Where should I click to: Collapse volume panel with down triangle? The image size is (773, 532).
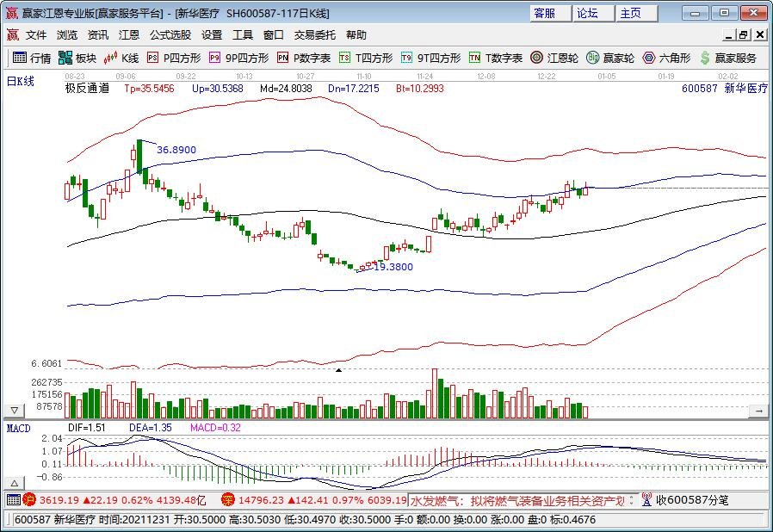pyautogui.click(x=15, y=411)
